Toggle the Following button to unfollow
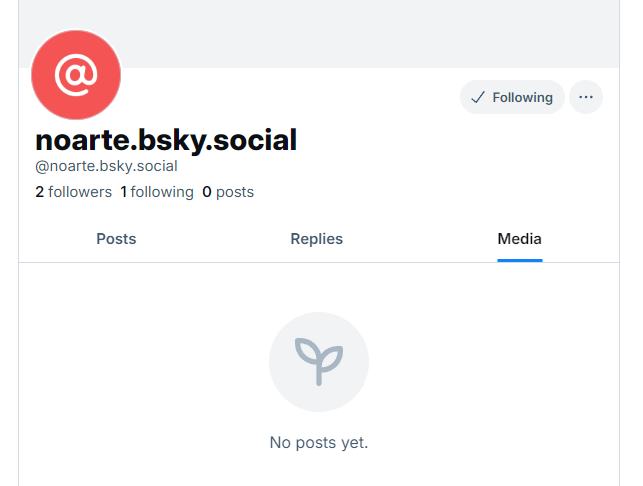The height and width of the screenshot is (486, 643). pyautogui.click(x=512, y=97)
